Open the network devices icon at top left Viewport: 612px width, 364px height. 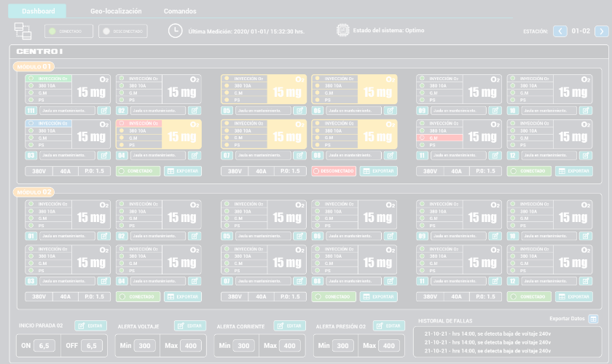pyautogui.click(x=23, y=31)
